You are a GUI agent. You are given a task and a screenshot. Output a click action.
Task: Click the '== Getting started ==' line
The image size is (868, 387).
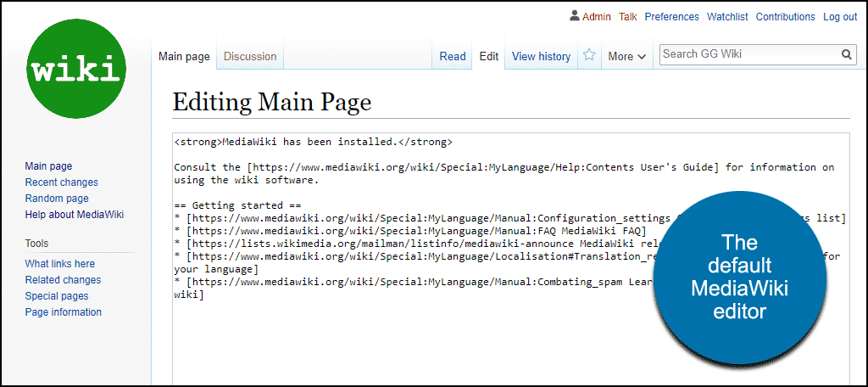point(237,205)
